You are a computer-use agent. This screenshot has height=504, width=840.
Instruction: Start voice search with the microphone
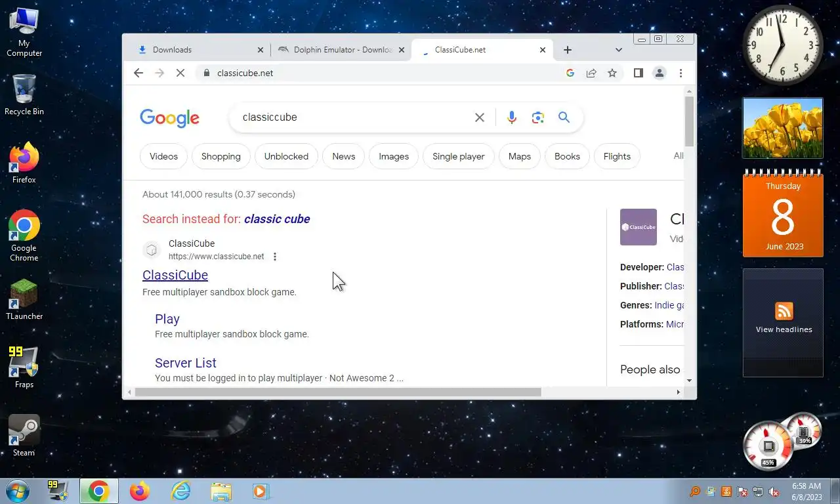(512, 117)
